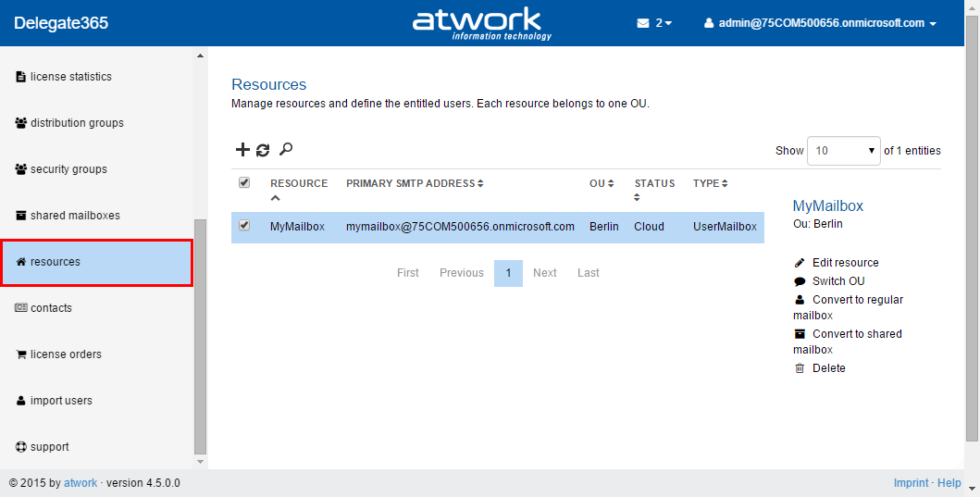Screen dimensions: 980x497
Task: Click the sidebar scroll down arrow
Action: [200, 462]
